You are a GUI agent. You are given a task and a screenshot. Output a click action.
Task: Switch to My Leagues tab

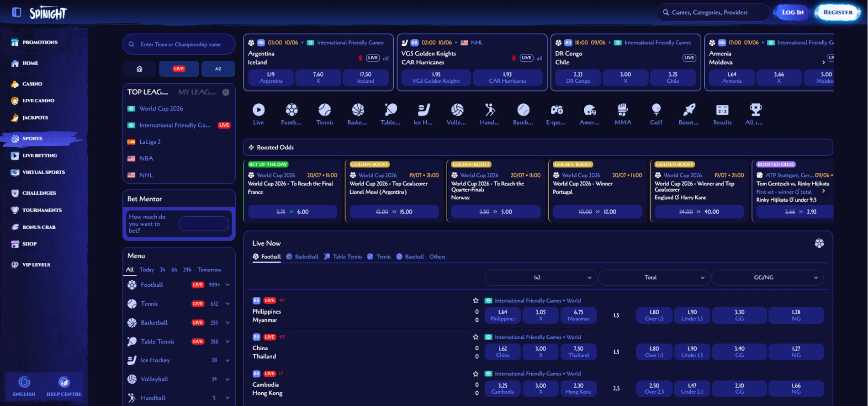pyautogui.click(x=197, y=92)
